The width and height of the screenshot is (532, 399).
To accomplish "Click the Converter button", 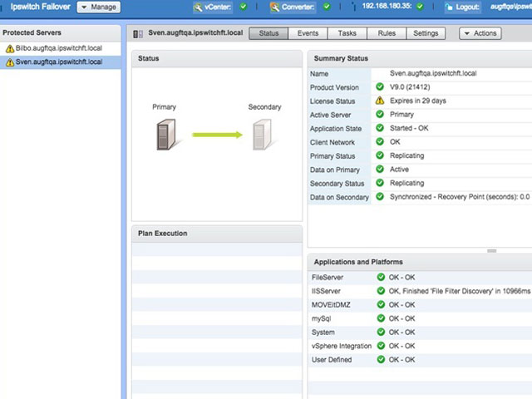I will (x=293, y=7).
